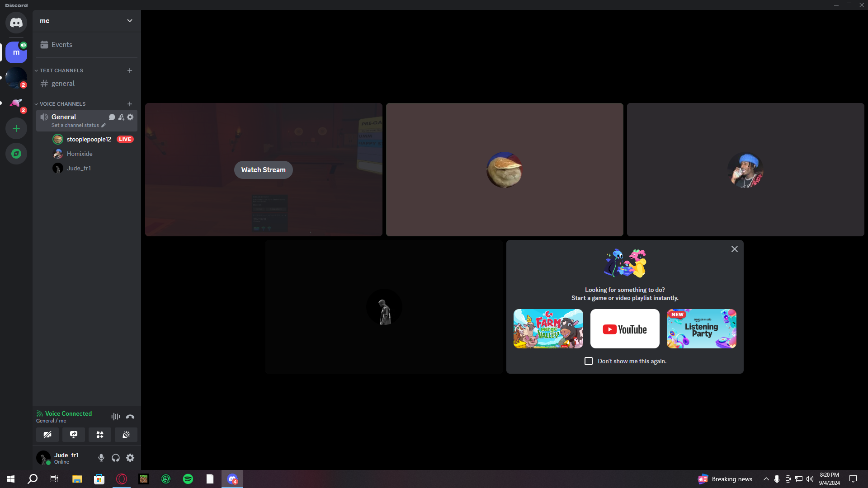Disconnect from voice with hang-up icon
Image resolution: width=868 pixels, height=488 pixels.
click(x=130, y=417)
